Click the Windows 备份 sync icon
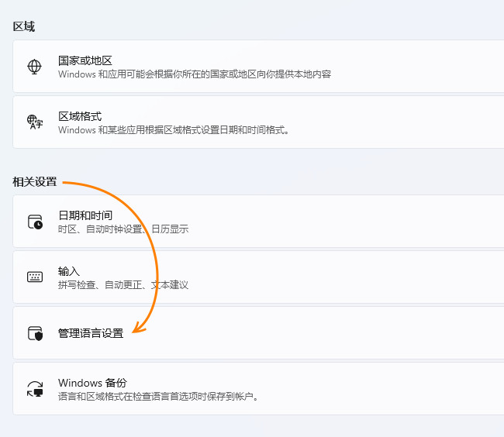Viewport: 504px width, 437px height. tap(35, 389)
